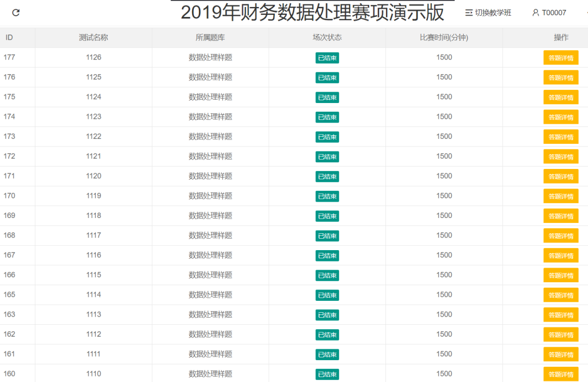Open 答题详情 for test 1123

tap(561, 117)
